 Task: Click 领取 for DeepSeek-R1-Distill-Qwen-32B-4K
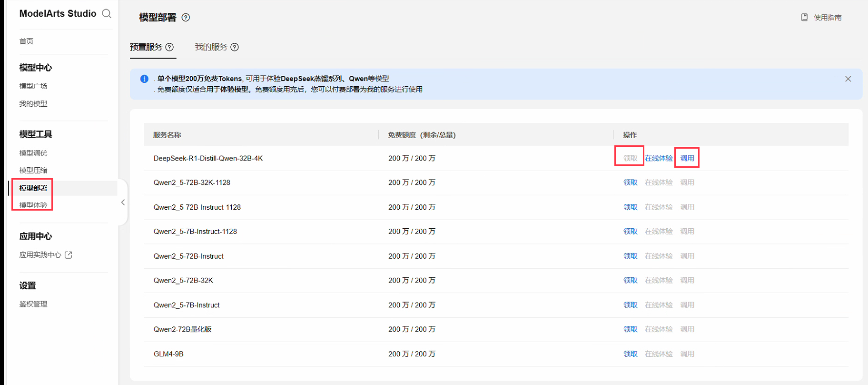point(631,158)
